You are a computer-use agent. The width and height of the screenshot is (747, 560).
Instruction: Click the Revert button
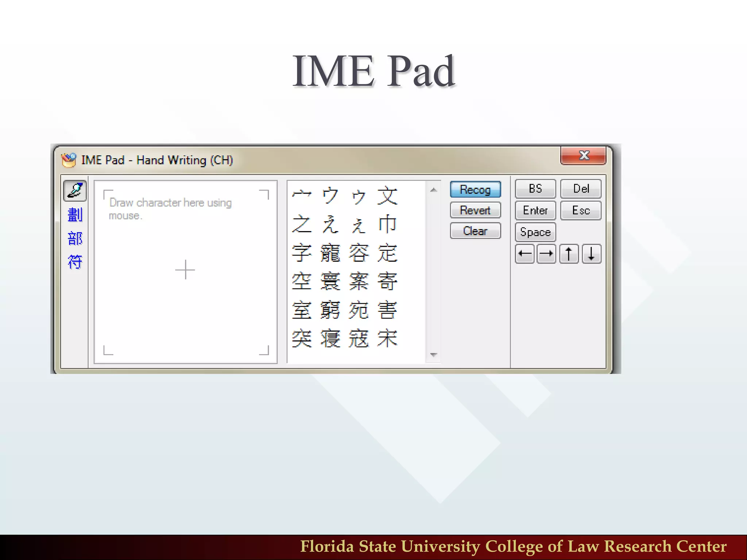point(475,210)
